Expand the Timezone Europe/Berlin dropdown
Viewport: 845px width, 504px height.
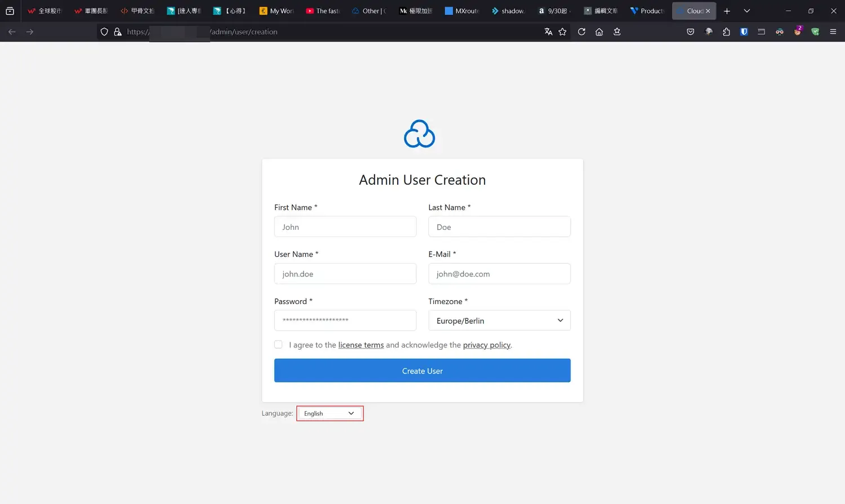click(x=499, y=320)
